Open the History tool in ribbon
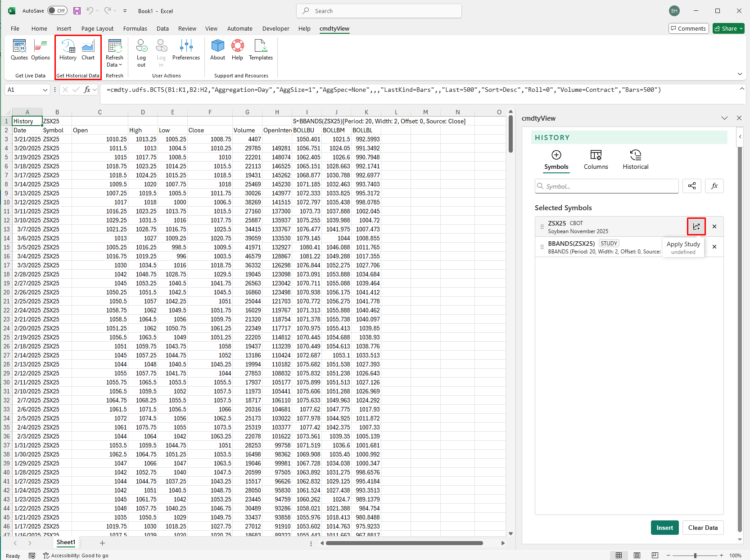Screen dimensions: 750x560 [68, 50]
